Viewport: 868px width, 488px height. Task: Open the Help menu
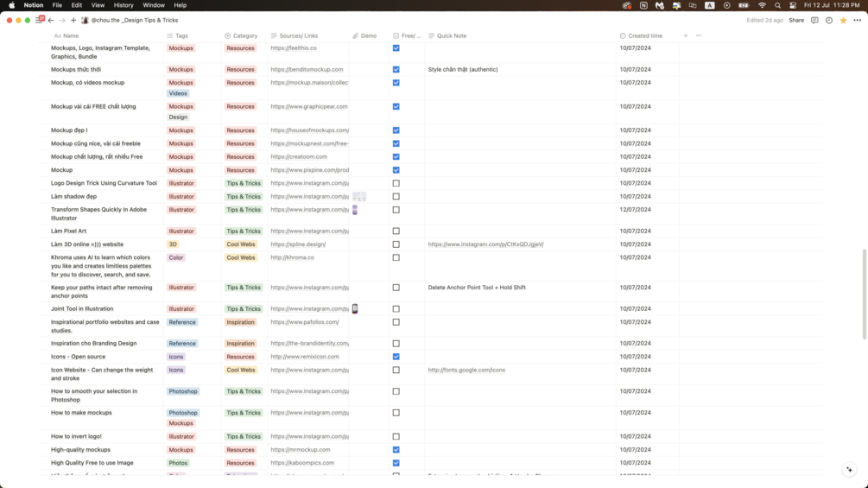pyautogui.click(x=180, y=5)
